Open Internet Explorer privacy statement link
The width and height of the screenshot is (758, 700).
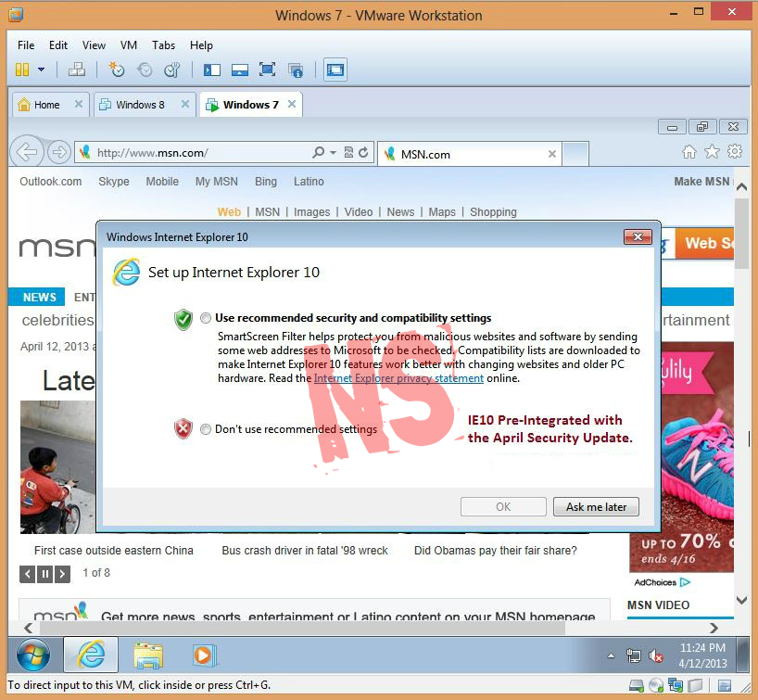(398, 378)
